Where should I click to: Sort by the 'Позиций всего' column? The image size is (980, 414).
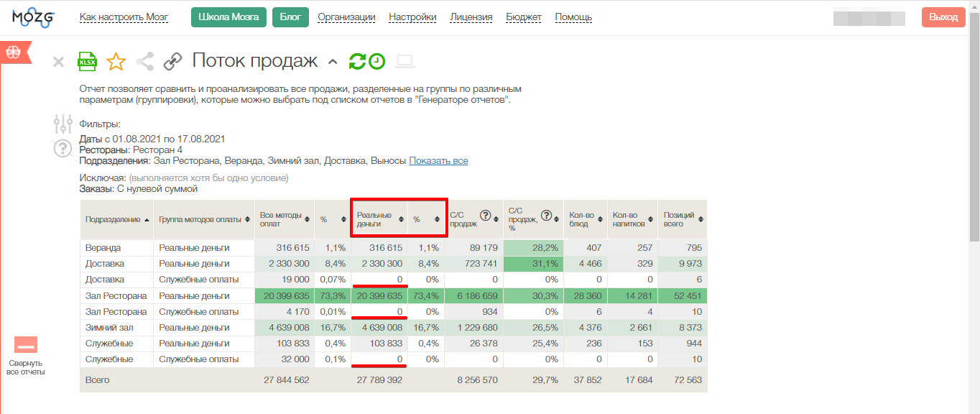[682, 219]
